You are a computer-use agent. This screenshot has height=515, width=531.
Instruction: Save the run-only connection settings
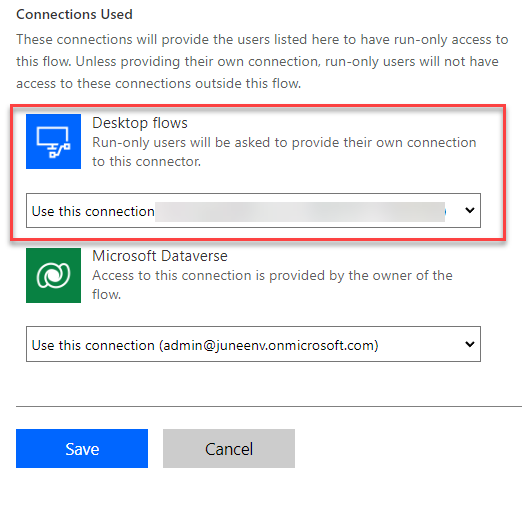82,449
